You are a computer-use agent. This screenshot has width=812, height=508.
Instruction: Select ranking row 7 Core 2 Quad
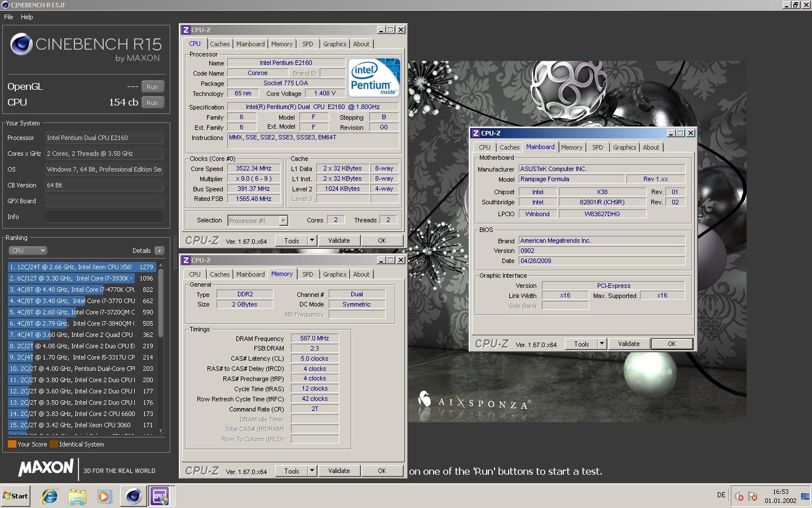[82, 335]
